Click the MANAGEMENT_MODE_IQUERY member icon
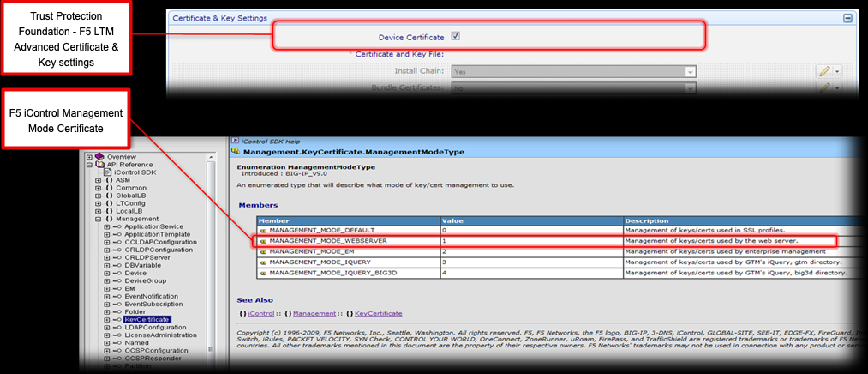This screenshot has height=374, width=868. pos(263,262)
